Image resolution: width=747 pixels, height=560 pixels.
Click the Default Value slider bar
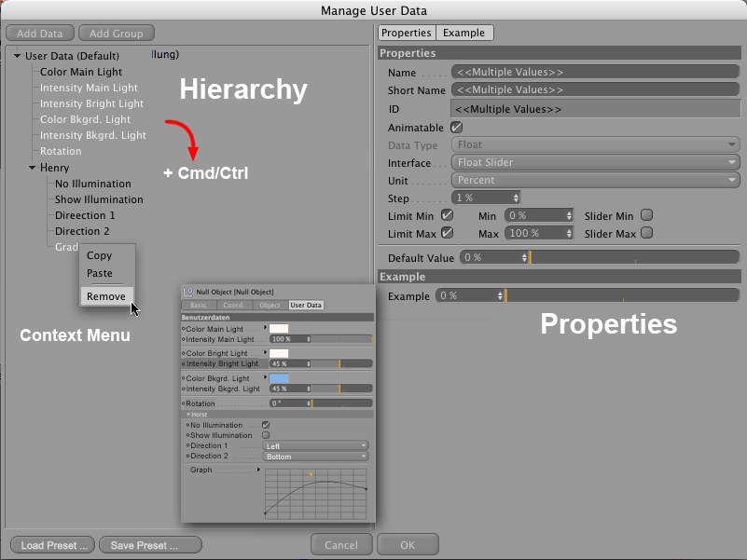[x=636, y=257]
